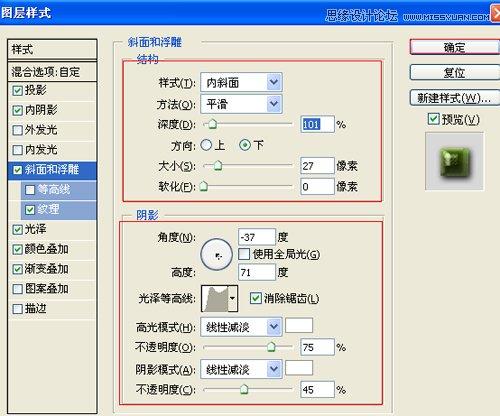Select the 纹理 texture sub-item
Screen dimensions: 500x416
click(x=59, y=210)
